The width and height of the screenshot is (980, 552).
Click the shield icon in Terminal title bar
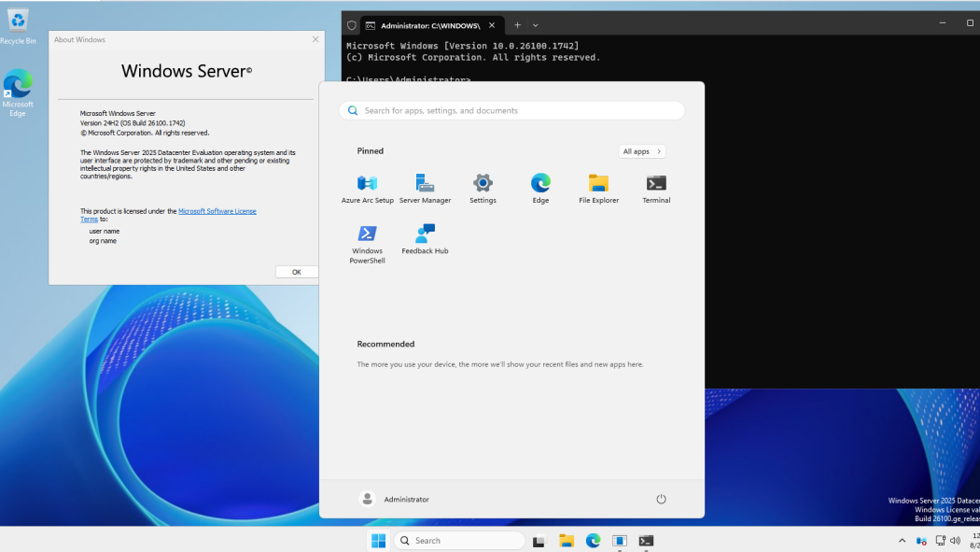coord(352,25)
